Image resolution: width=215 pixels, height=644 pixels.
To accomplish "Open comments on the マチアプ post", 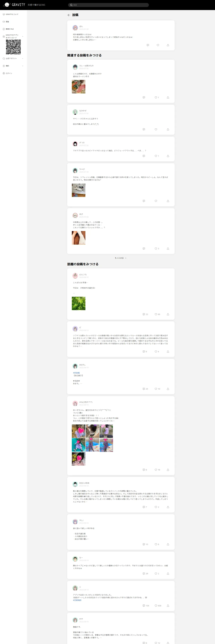I will click(144, 156).
